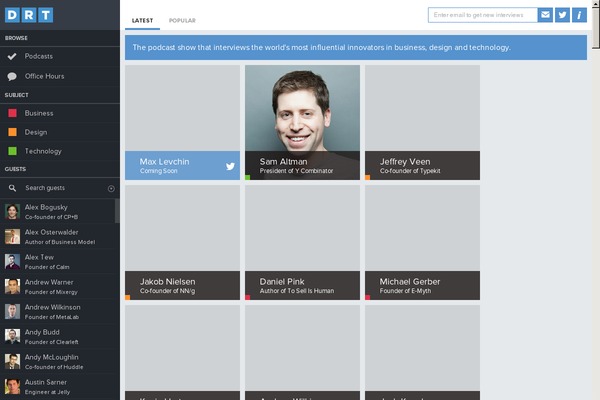Screen dimensions: 600x400
Task: Filter by Design subject
Action: (x=60, y=132)
